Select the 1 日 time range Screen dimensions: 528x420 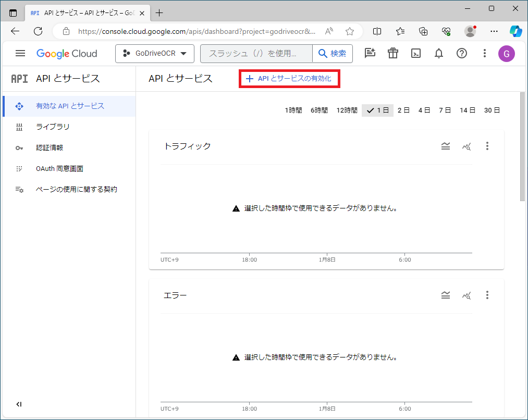click(x=377, y=110)
